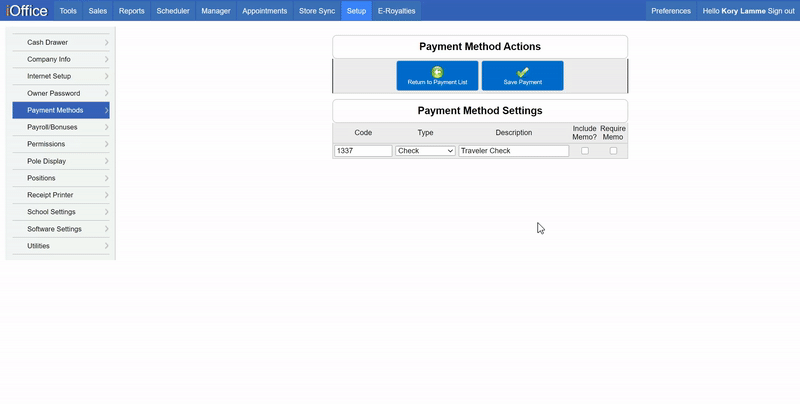Open Utilities in the sidebar
Screen dimensions: 800x404
[61, 246]
